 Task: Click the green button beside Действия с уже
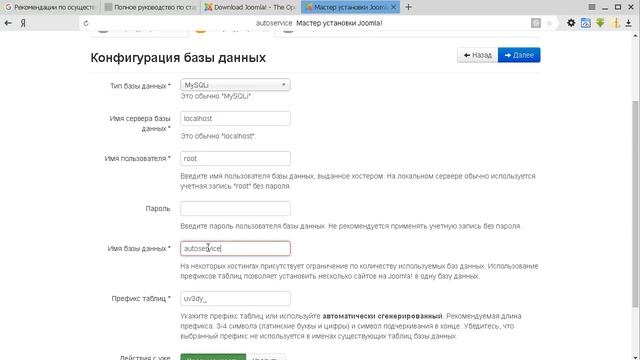(213, 357)
